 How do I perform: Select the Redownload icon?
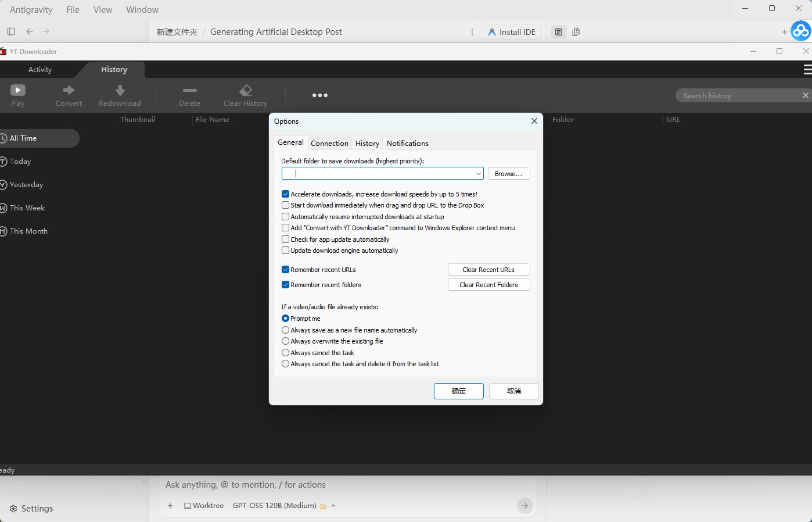pos(120,90)
